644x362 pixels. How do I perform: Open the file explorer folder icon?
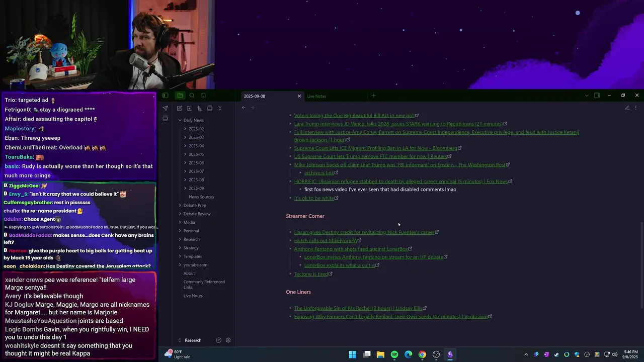click(x=180, y=96)
